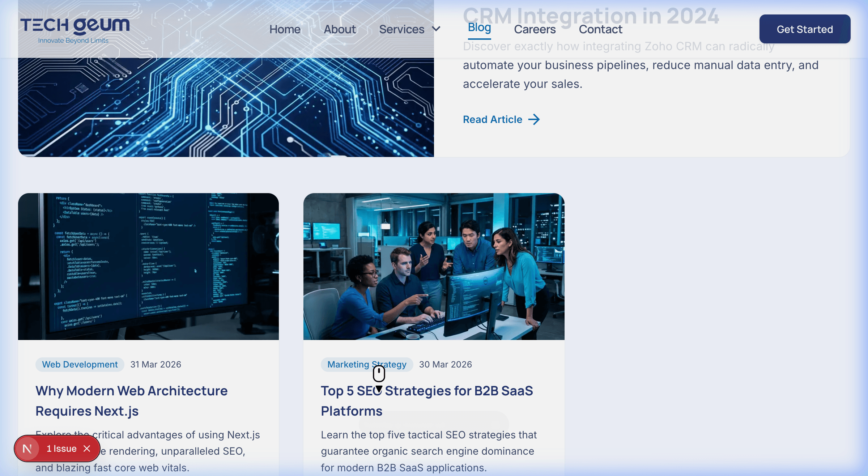This screenshot has height=476, width=868.
Task: Navigate to the Home page
Action: pyautogui.click(x=285, y=29)
